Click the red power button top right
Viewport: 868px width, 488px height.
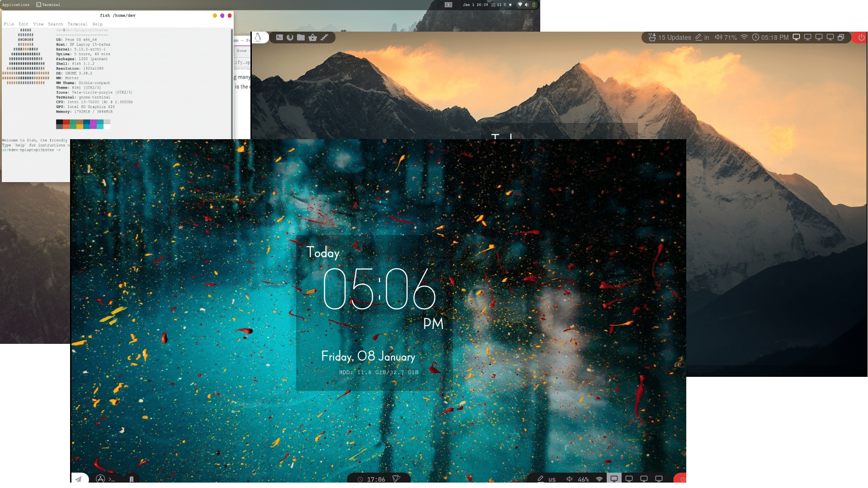861,38
